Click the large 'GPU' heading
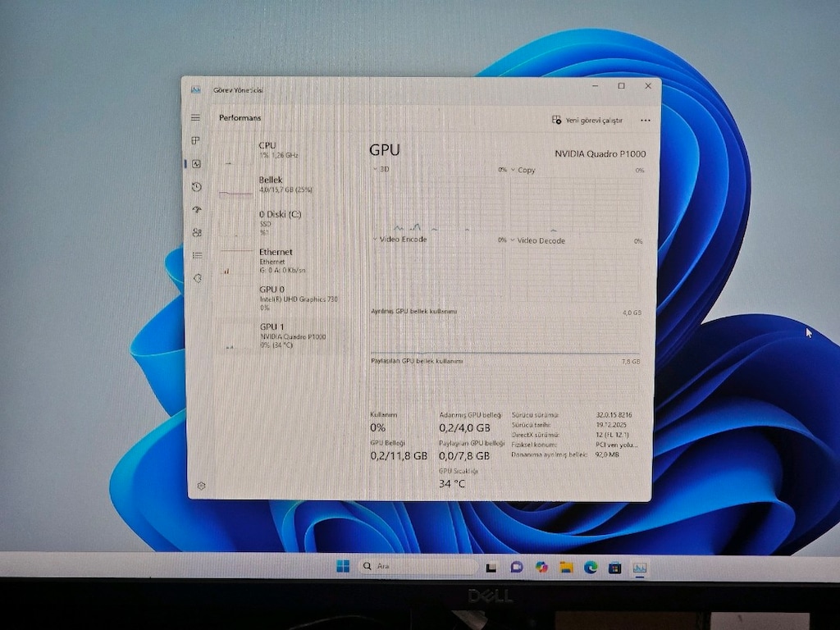The width and height of the screenshot is (840, 630). pos(385,150)
